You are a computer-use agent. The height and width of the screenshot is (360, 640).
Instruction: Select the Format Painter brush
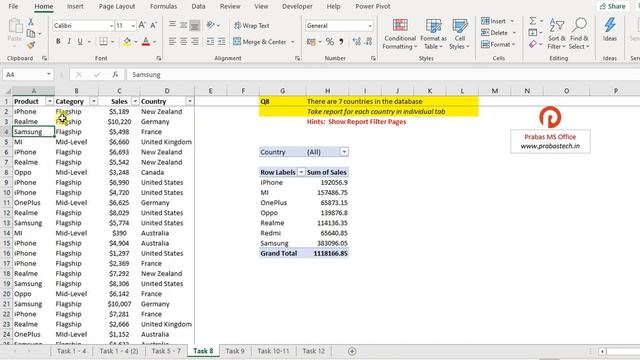[31, 45]
